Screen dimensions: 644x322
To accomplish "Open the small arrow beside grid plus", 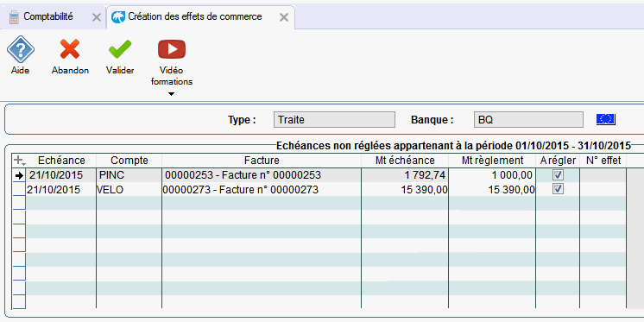I will 24,164.
